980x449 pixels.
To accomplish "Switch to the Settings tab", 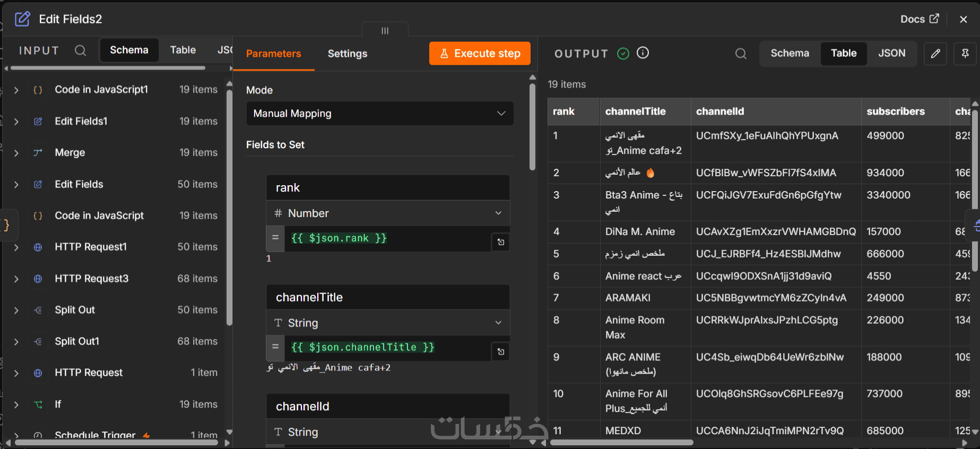I will (x=348, y=54).
